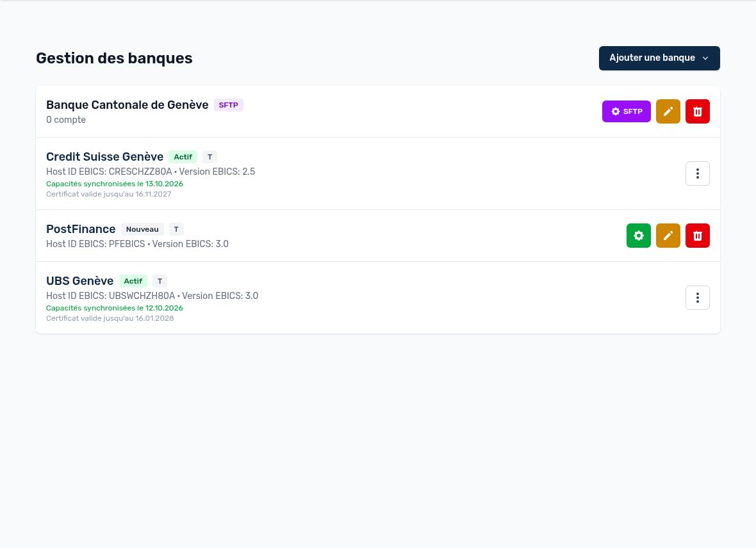Screen dimensions: 756x548
Task: Open three-dot menu for Credit Suisse Genève
Action: click(697, 173)
